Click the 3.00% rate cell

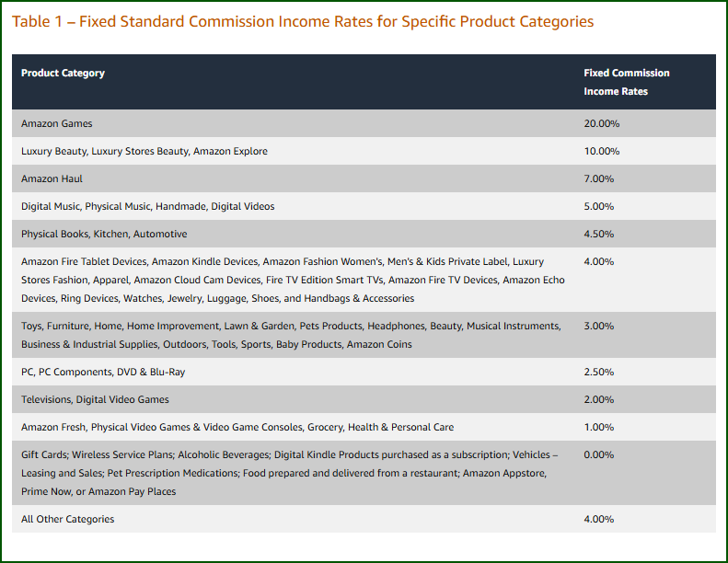598,326
